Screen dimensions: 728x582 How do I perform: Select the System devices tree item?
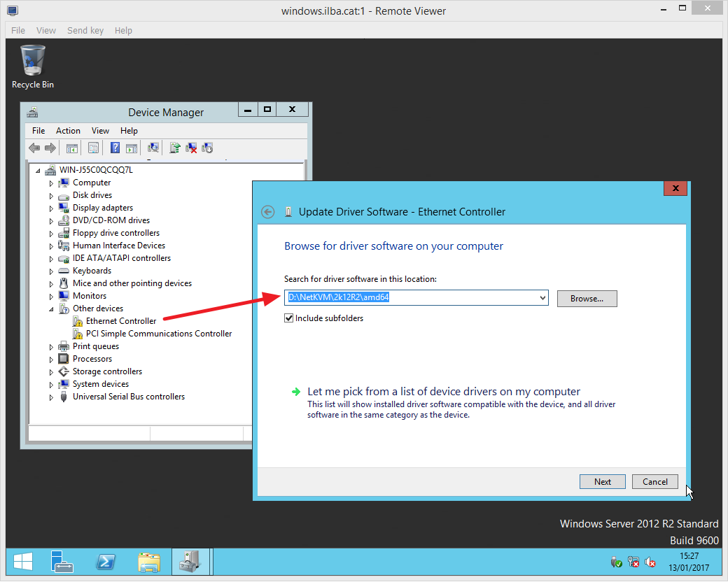click(x=101, y=384)
